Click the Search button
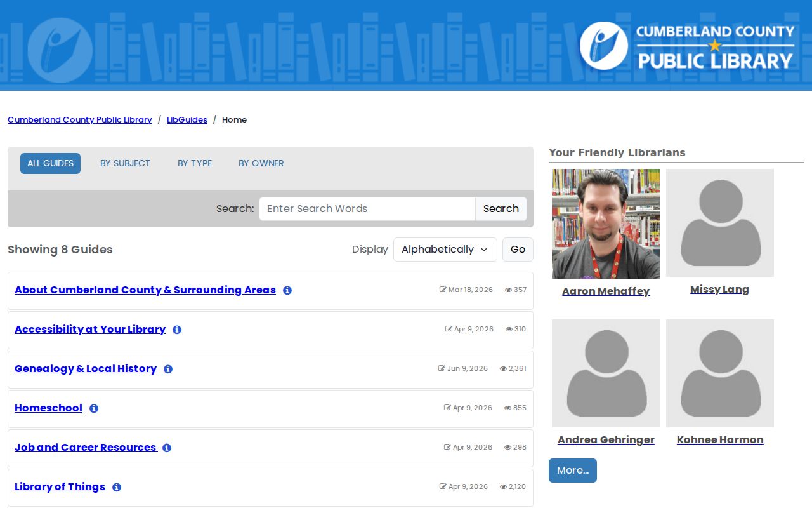The width and height of the screenshot is (812, 508). [501, 209]
